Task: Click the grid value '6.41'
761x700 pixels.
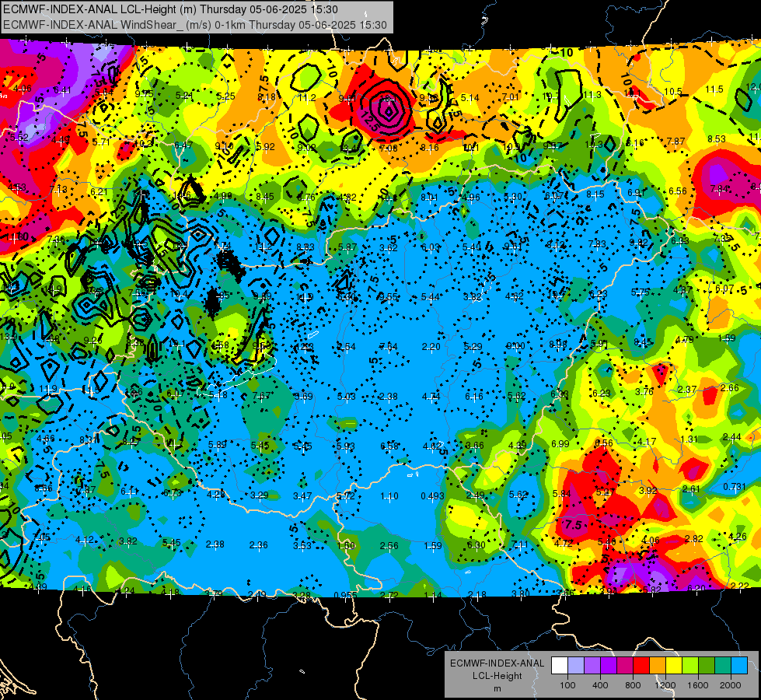Action: pos(63,90)
